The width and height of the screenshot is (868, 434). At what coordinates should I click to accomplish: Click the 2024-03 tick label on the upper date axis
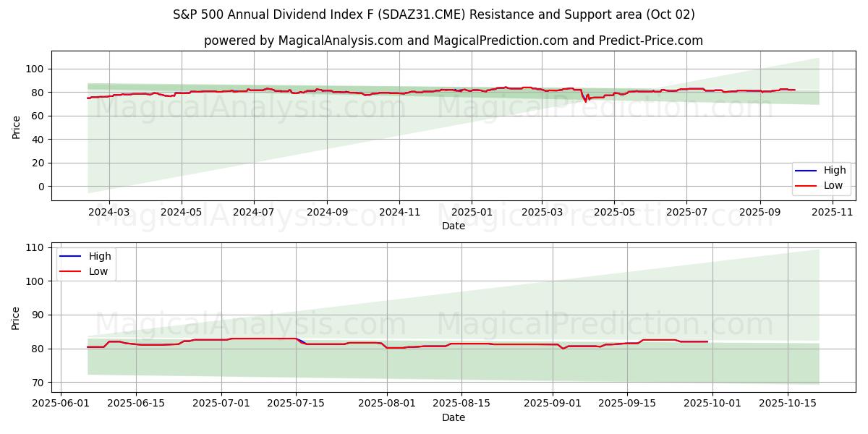coord(109,212)
